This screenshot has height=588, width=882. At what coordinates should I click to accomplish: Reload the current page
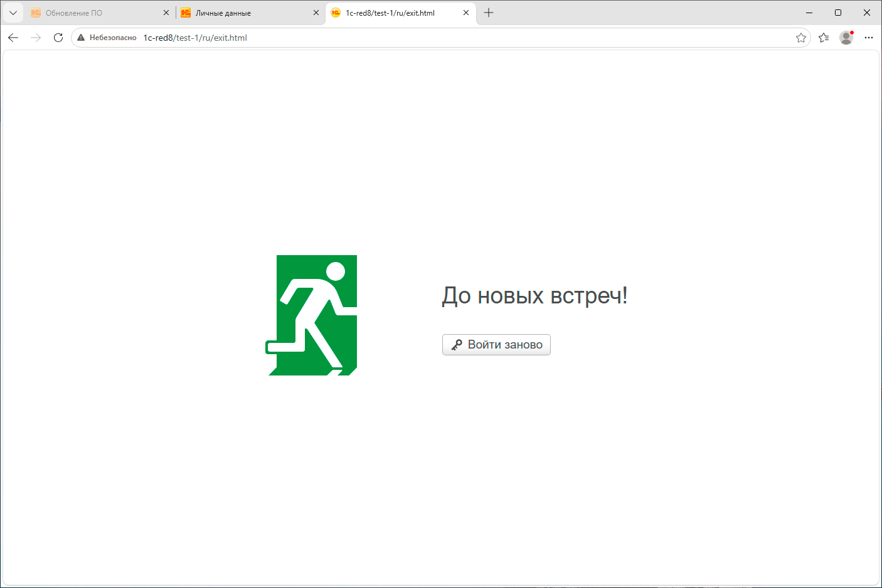click(x=58, y=38)
